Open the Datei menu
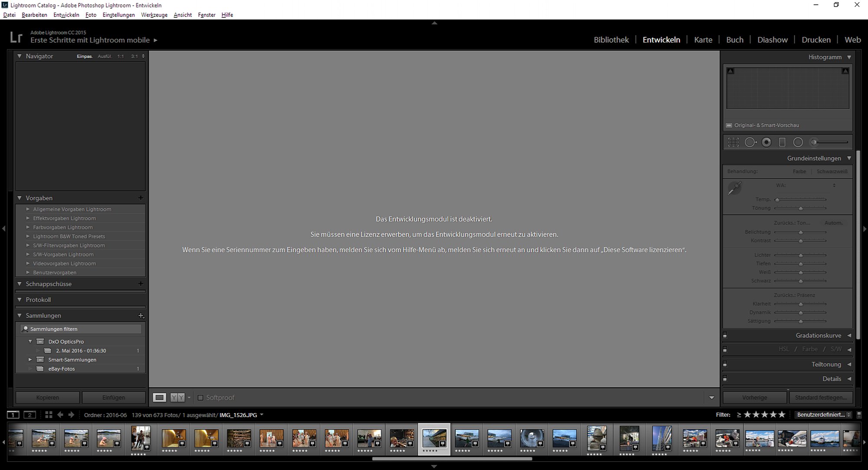 point(9,15)
